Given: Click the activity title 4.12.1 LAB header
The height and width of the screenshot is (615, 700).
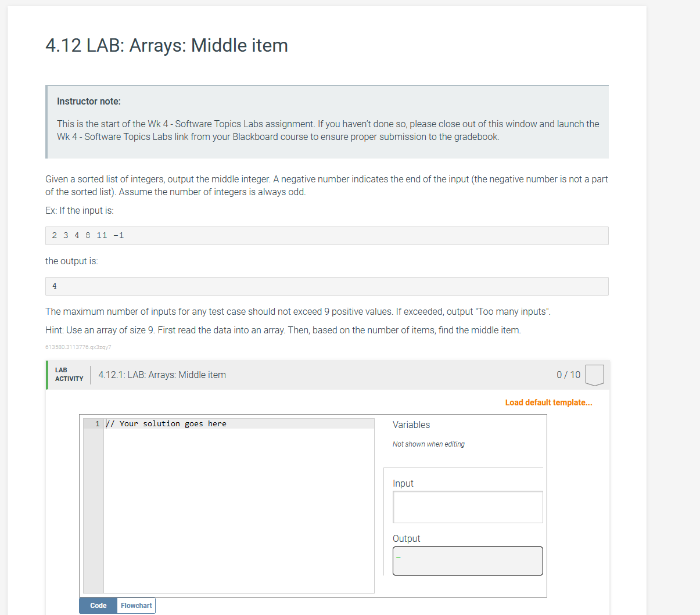Looking at the screenshot, I should [x=161, y=375].
